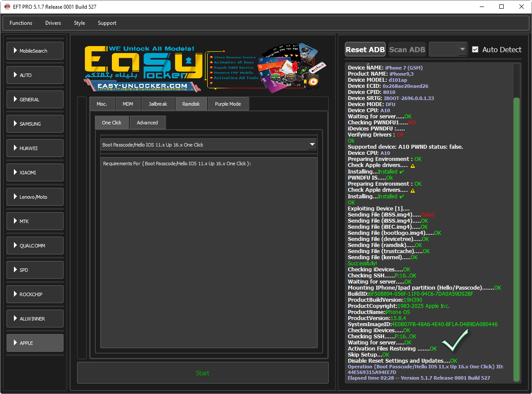This screenshot has width=532, height=394.
Task: Expand the AUTO section
Action: tap(35, 75)
